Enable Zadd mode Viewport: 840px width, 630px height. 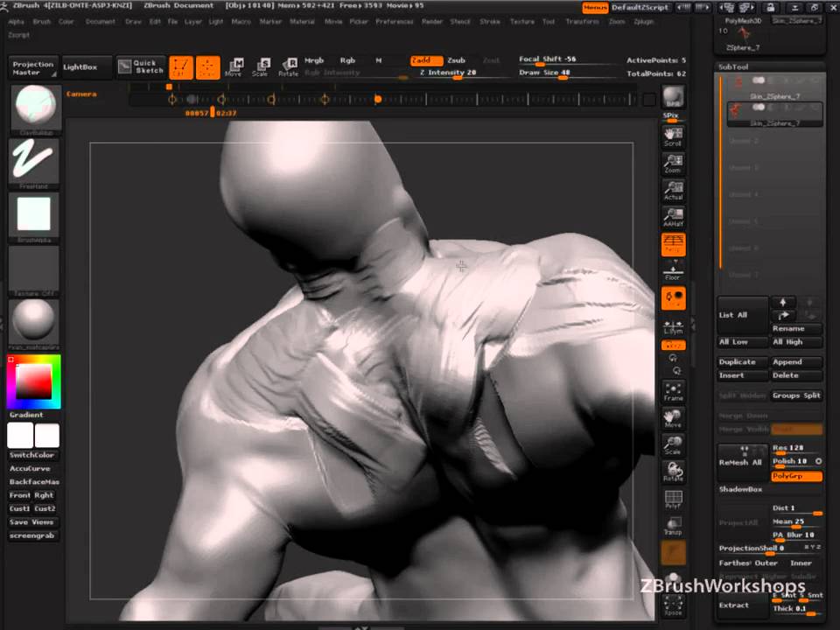tap(426, 60)
